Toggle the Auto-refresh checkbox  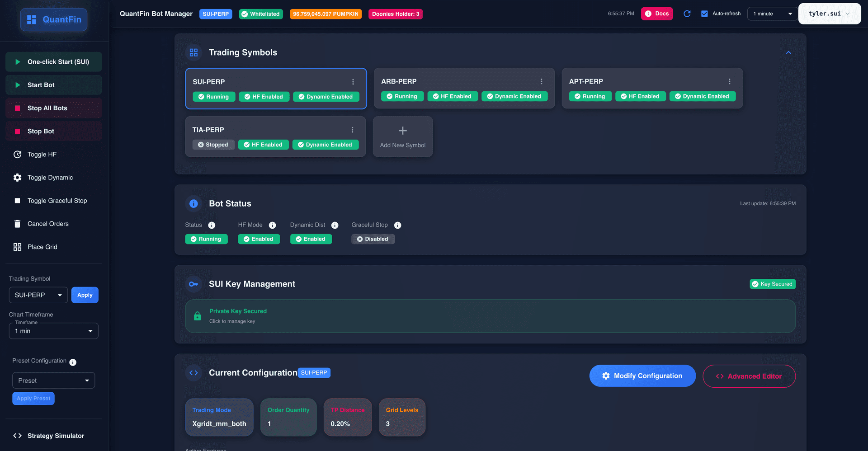point(704,14)
